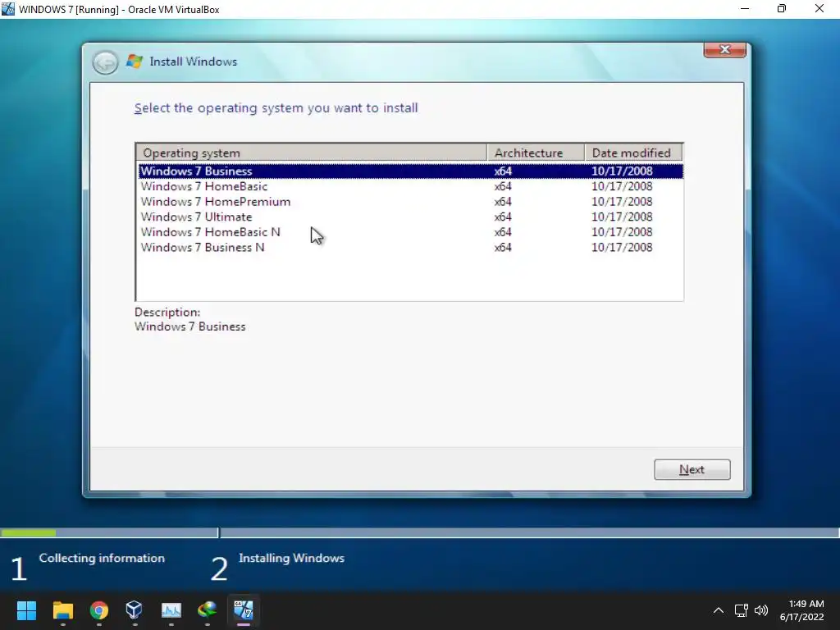Sort by Architecture column header
This screenshot has height=630, width=840.
point(536,153)
